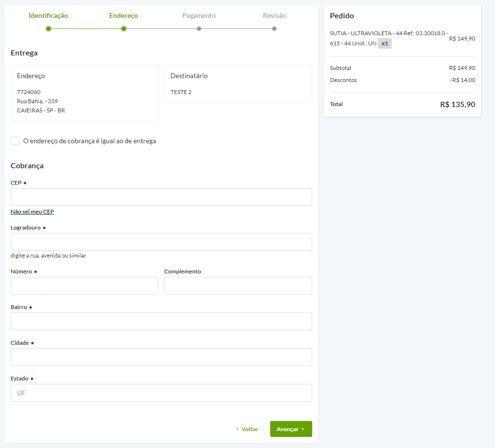
Task: Click the Revisão step dot
Action: pyautogui.click(x=274, y=28)
